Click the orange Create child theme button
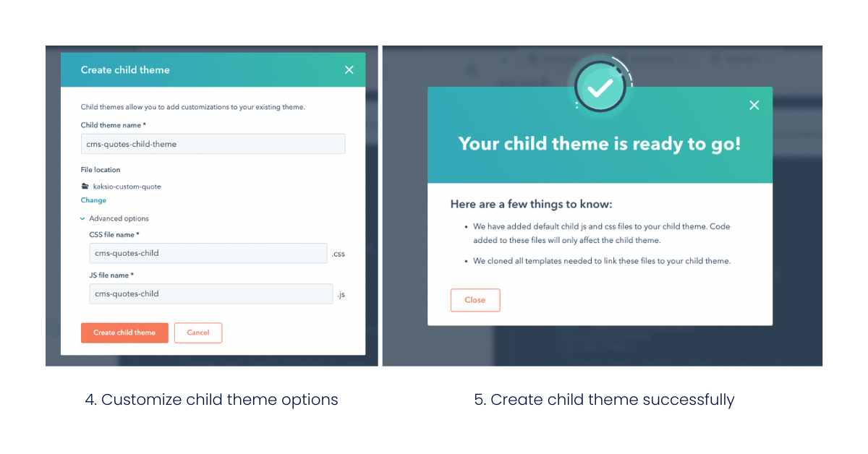 click(124, 333)
